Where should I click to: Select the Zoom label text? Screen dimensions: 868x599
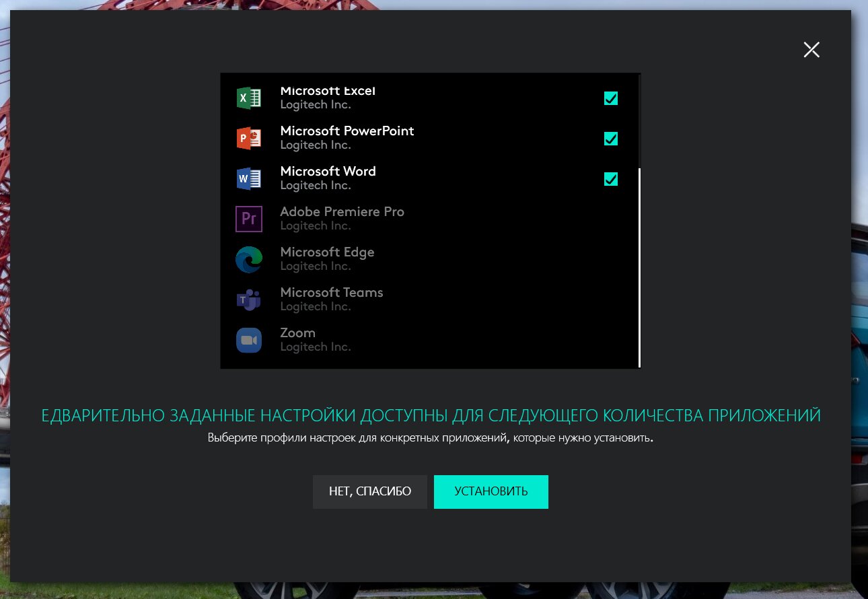point(298,332)
